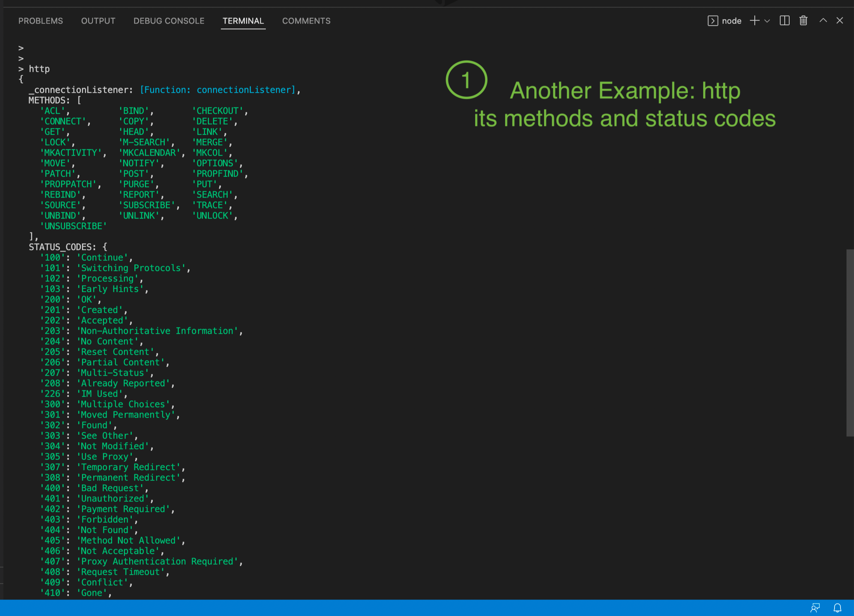Maximize panel using the up chevron

[x=823, y=21]
